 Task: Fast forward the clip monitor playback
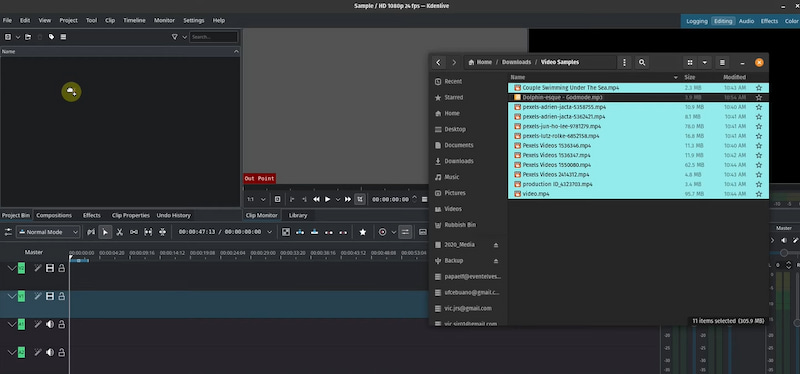click(x=348, y=200)
